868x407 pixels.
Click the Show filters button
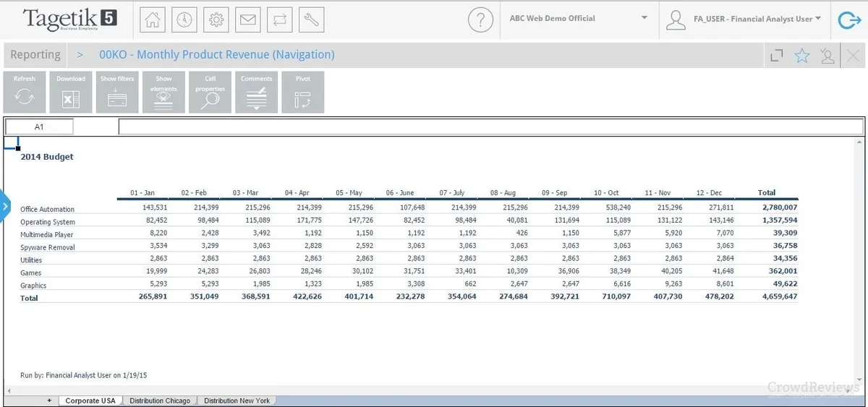117,92
